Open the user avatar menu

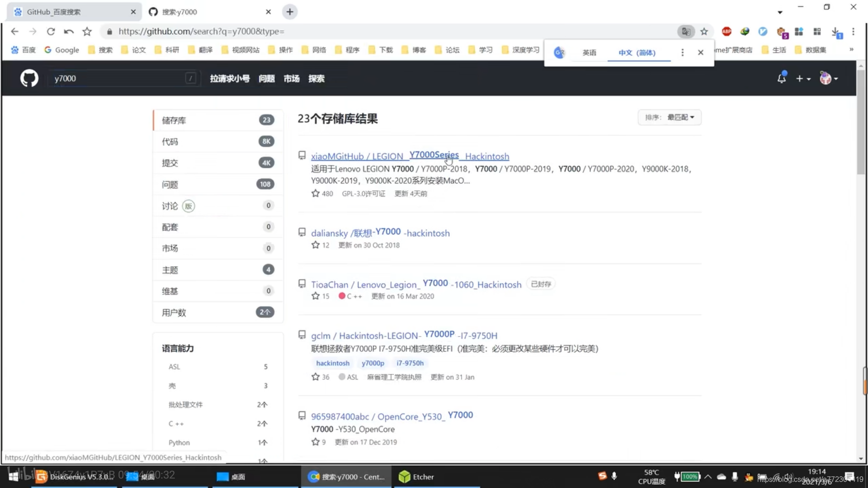click(829, 79)
